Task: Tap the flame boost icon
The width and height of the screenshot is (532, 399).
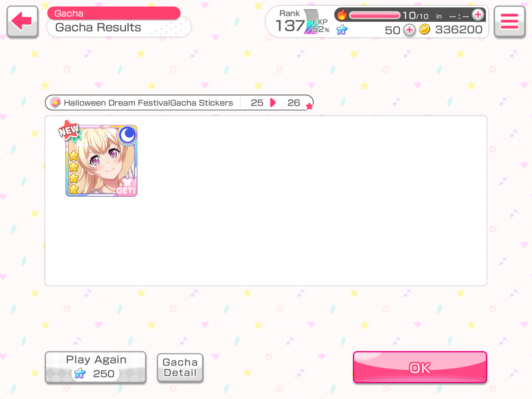Action: click(342, 15)
